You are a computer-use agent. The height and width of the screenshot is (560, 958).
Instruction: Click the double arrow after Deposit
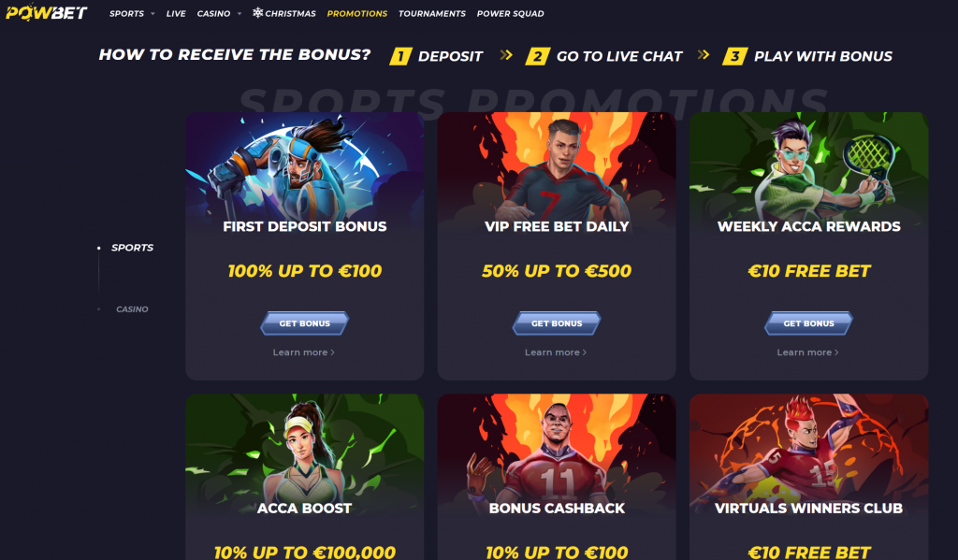tap(506, 55)
